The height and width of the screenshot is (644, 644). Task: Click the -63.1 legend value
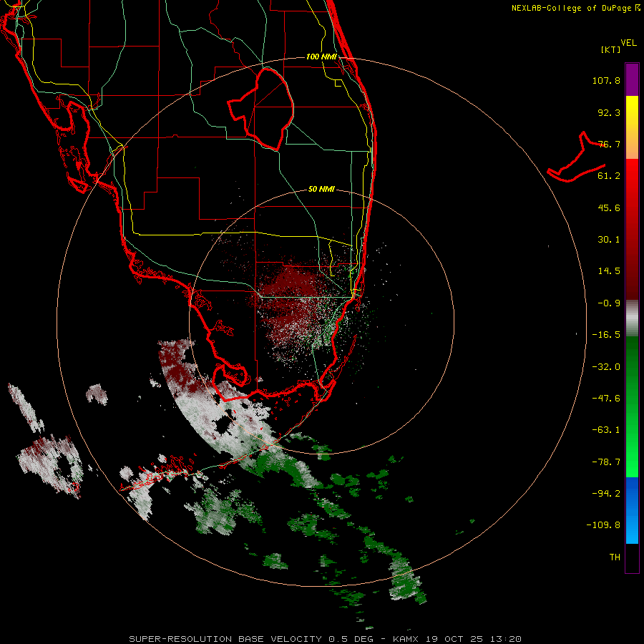point(606,430)
